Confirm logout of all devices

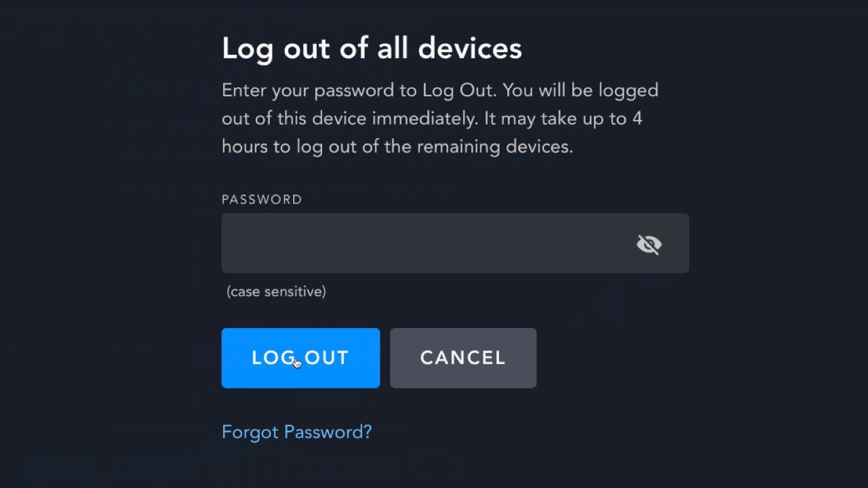click(x=300, y=358)
